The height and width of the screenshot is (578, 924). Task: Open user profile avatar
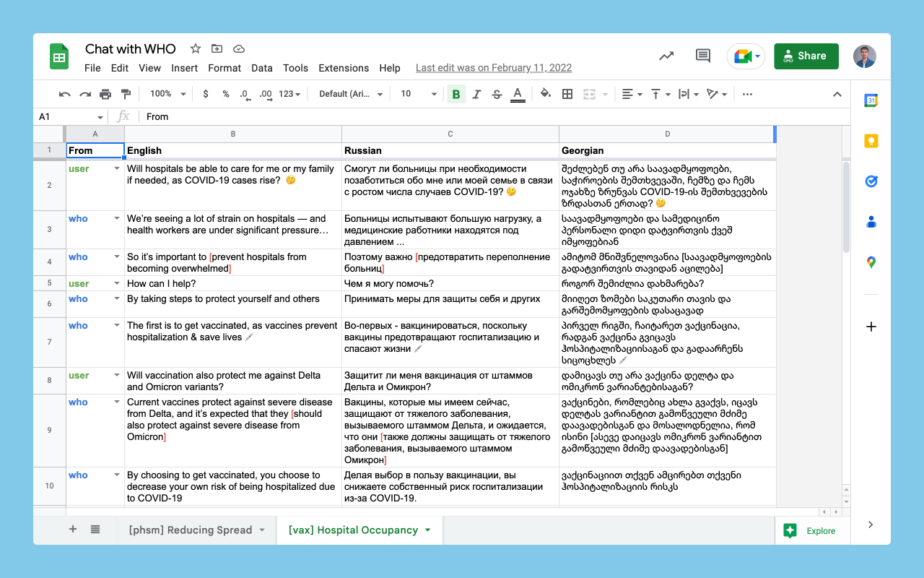point(865,56)
